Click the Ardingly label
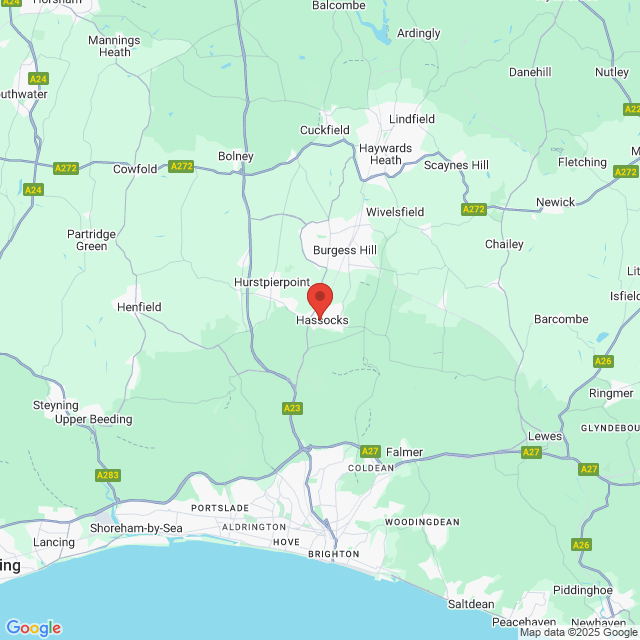This screenshot has height=640, width=640. [419, 33]
